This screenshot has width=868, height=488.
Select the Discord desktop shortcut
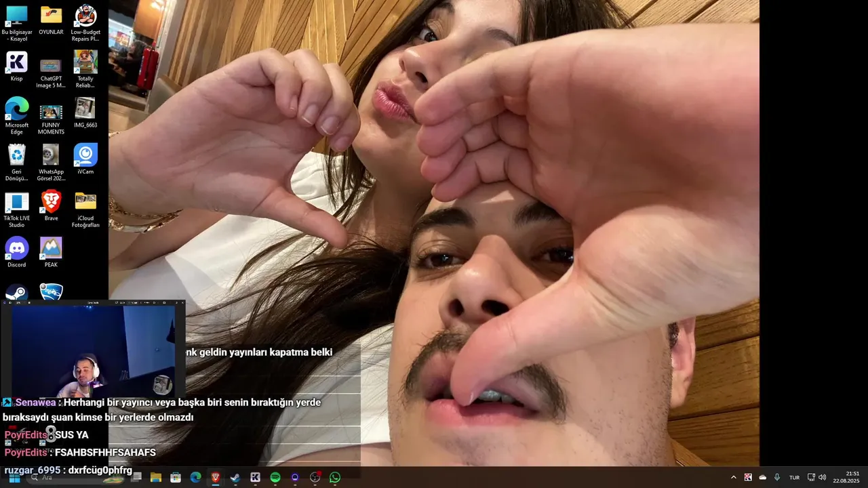(x=17, y=252)
